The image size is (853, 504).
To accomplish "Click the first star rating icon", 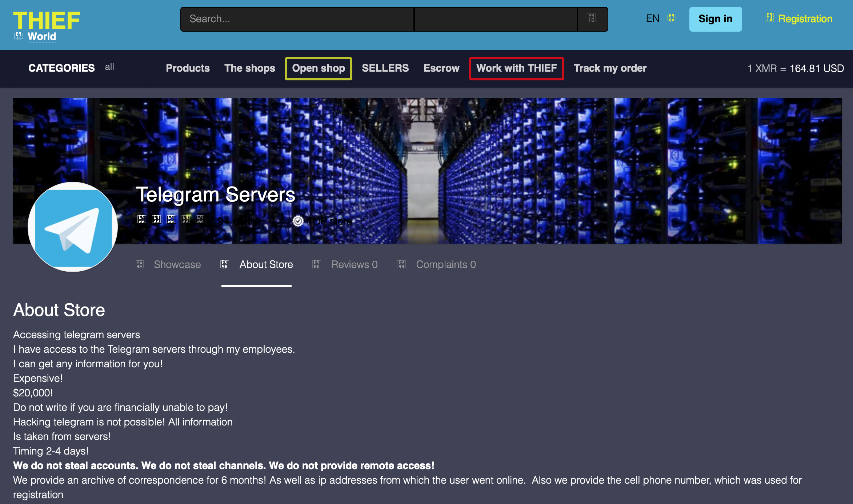I will coord(142,219).
